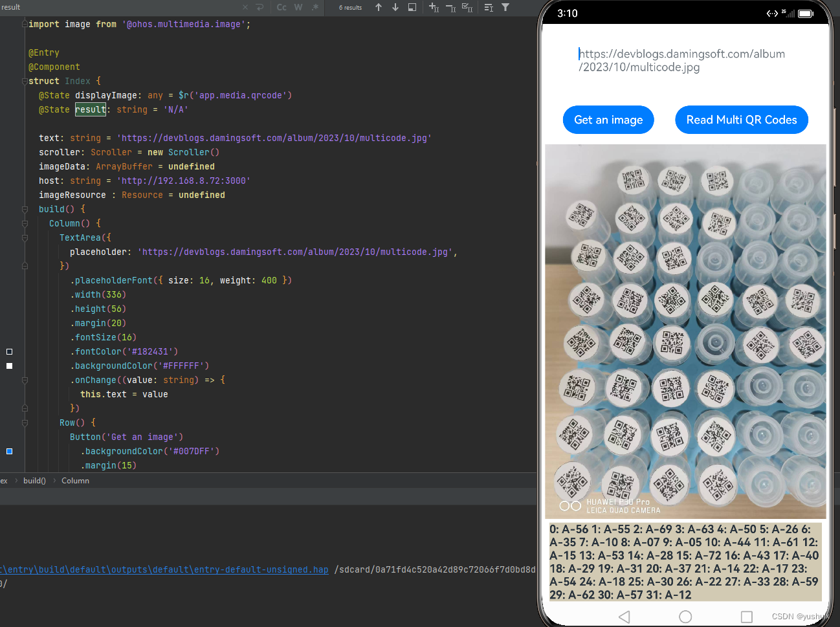840x627 pixels.
Task: Click gutter color swatch for '#007DFF'
Action: (9, 451)
